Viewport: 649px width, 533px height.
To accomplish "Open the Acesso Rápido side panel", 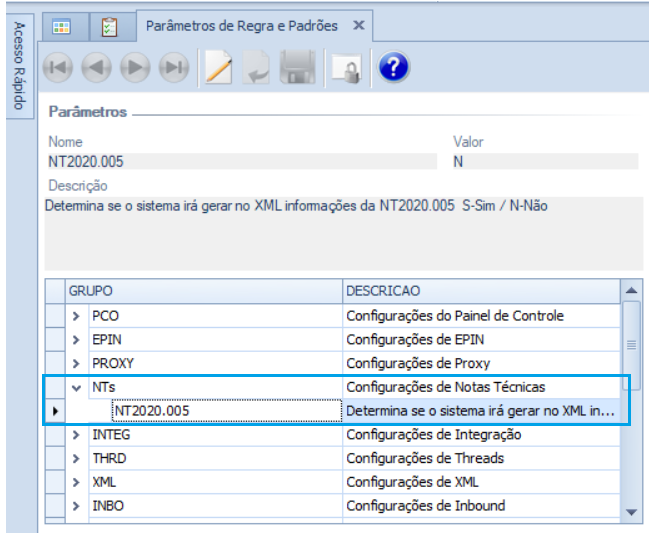I will pyautogui.click(x=19, y=65).
